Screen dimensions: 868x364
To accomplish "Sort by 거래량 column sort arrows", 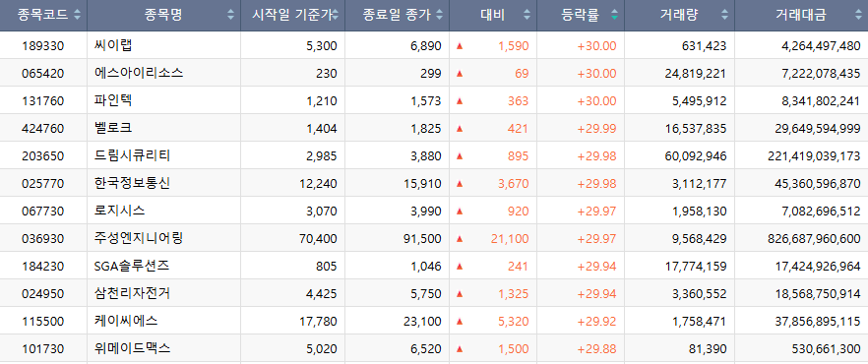I will pyautogui.click(x=724, y=16).
